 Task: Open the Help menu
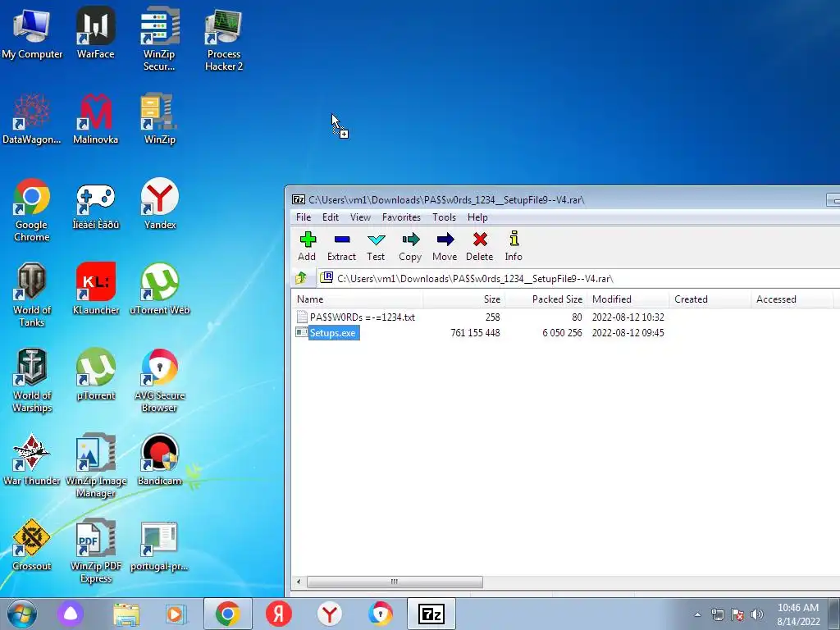click(477, 217)
